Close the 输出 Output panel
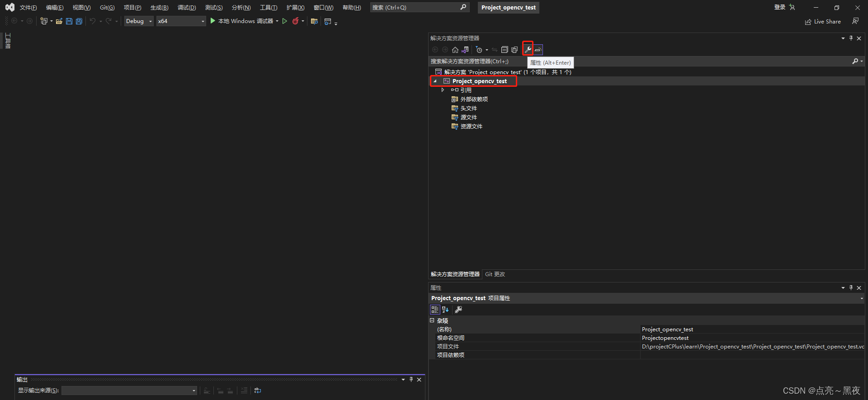This screenshot has height=400, width=868. 419,380
